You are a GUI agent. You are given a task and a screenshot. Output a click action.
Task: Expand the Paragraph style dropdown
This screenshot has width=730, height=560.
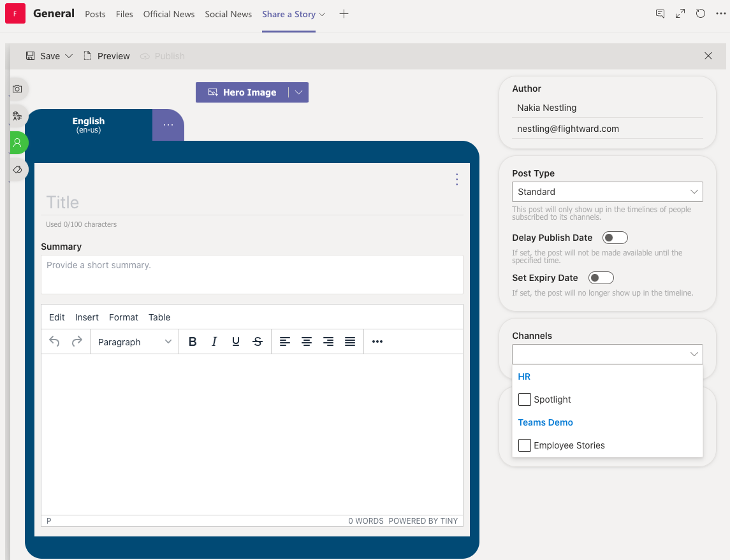pos(135,342)
